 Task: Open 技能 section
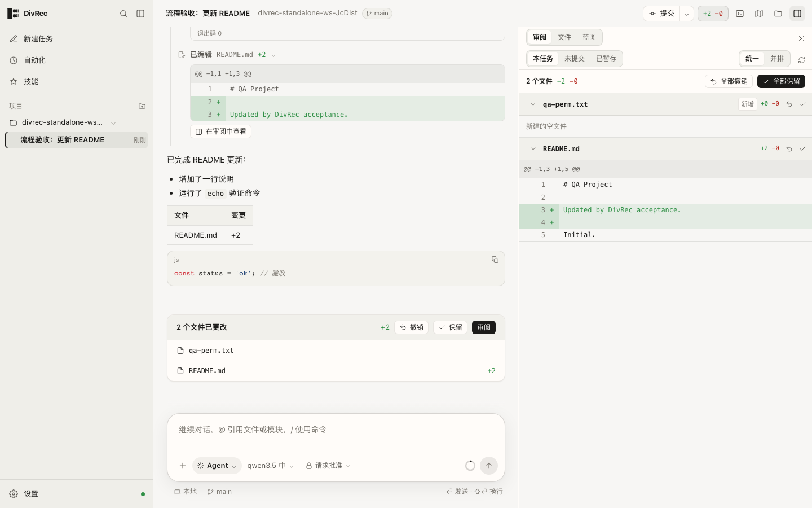pos(77,81)
